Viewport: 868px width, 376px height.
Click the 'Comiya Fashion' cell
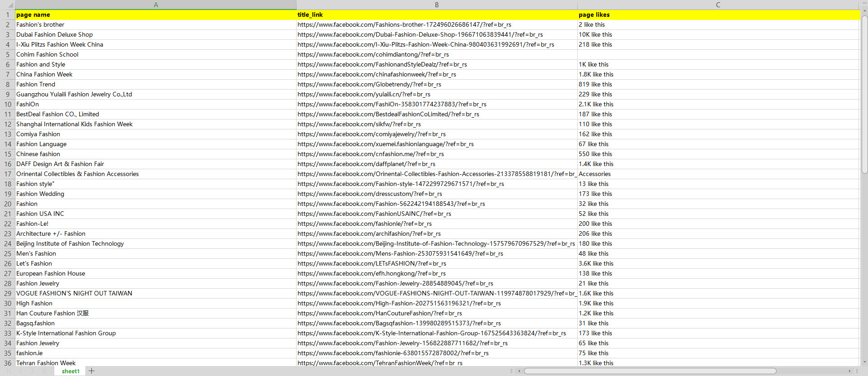(x=156, y=134)
